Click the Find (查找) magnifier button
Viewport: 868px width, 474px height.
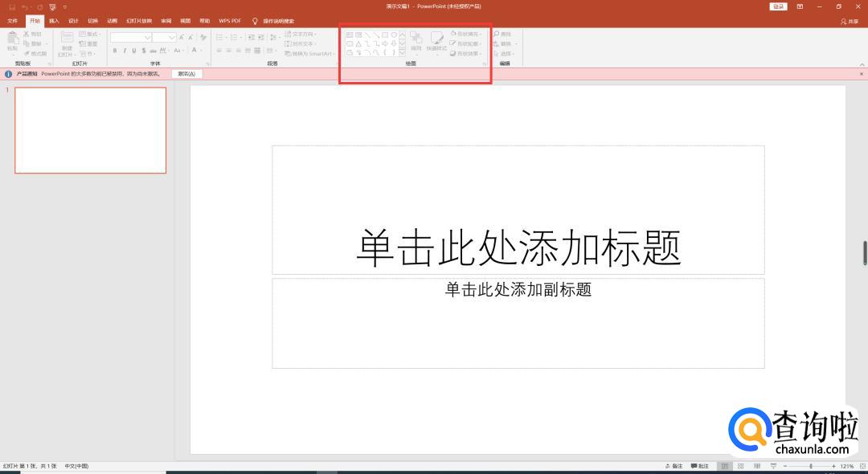[x=502, y=34]
